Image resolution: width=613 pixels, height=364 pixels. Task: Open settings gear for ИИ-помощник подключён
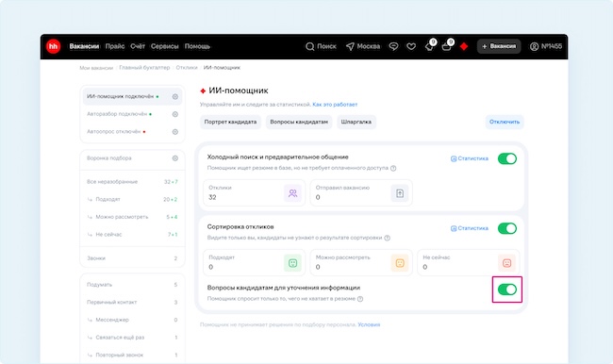click(x=175, y=96)
